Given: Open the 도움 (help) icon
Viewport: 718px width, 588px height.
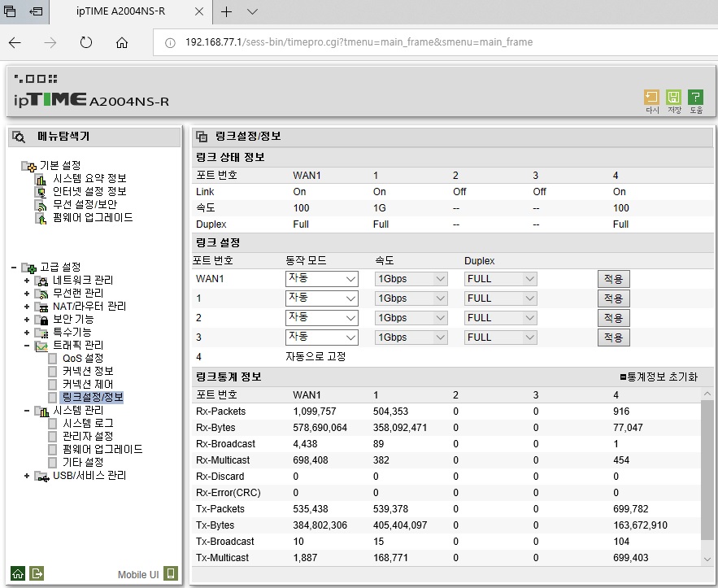Looking at the screenshot, I should tap(695, 97).
